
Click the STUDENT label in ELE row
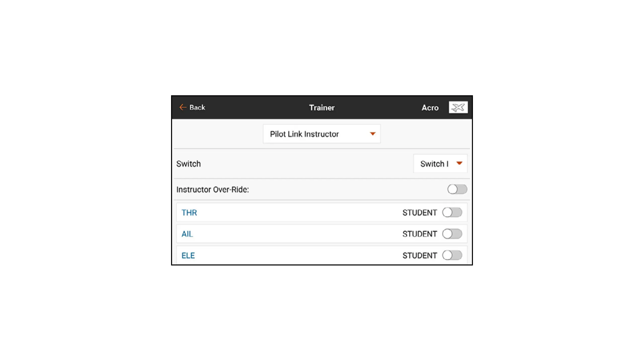tap(419, 256)
